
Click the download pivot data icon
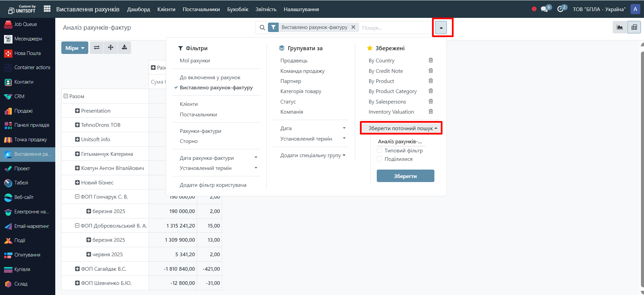click(124, 48)
